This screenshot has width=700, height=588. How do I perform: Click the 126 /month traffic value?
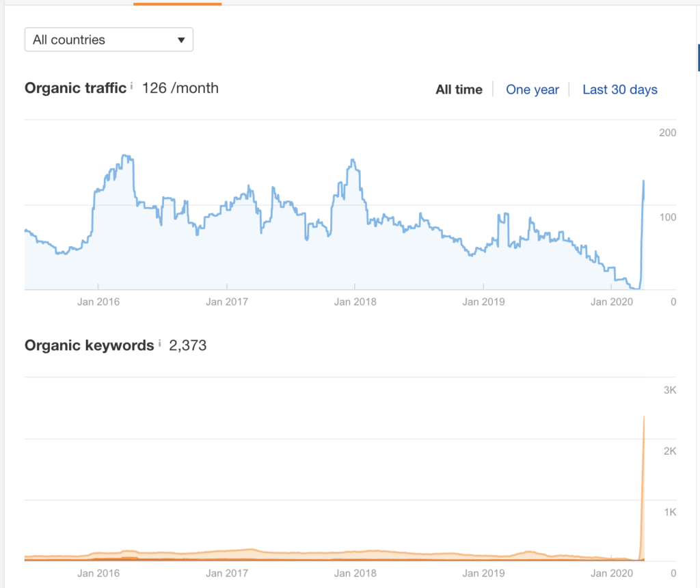pos(180,88)
